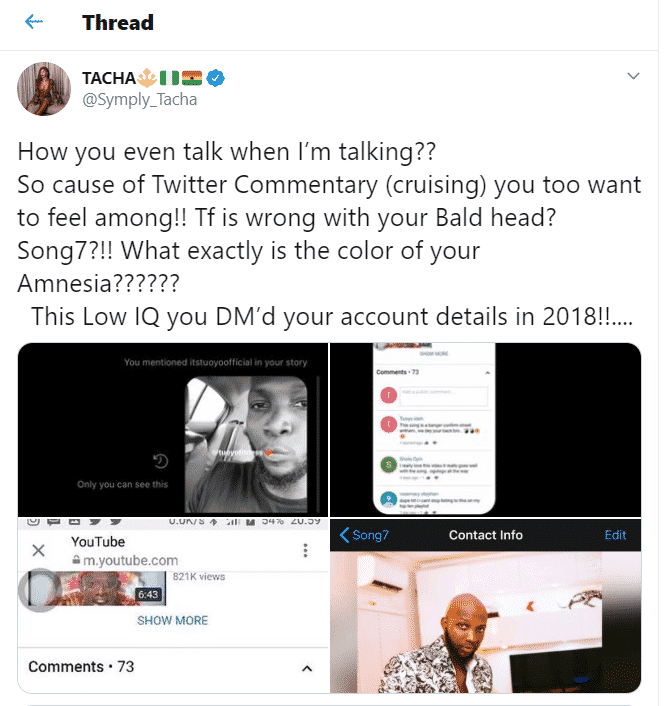The width and height of the screenshot is (670, 706).
Task: Open the Song7 contact photo
Action: 485,622
